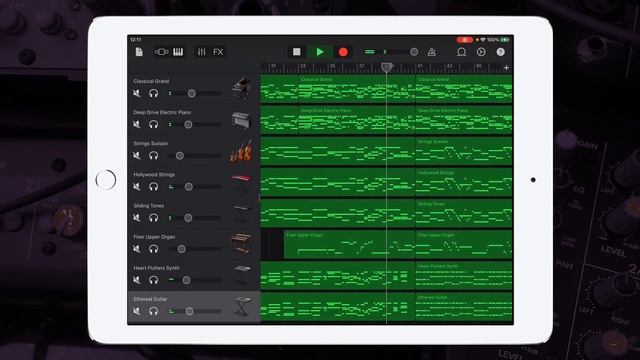640x360 pixels.
Task: Open the song settings icon
Action: pyautogui.click(x=481, y=52)
